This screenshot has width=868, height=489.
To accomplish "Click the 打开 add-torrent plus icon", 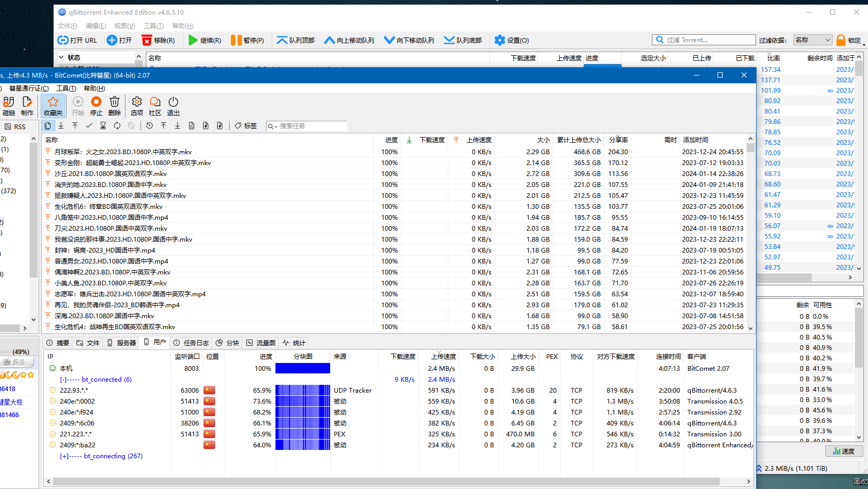I will (x=119, y=40).
